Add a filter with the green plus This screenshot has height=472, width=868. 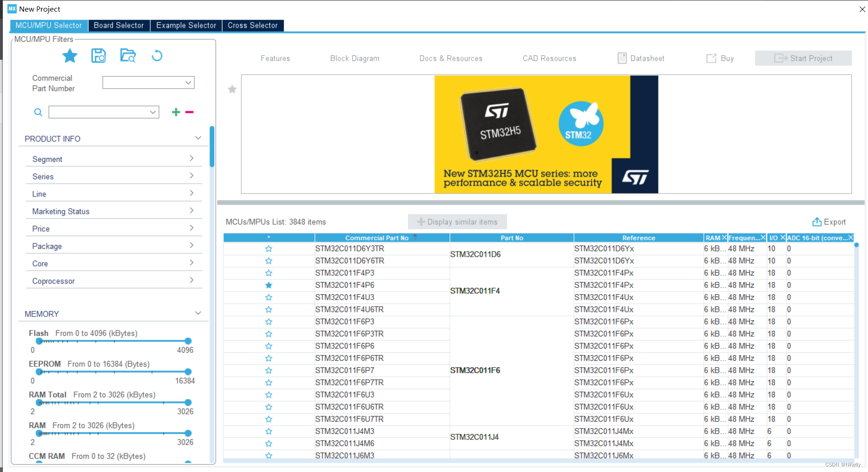point(176,112)
